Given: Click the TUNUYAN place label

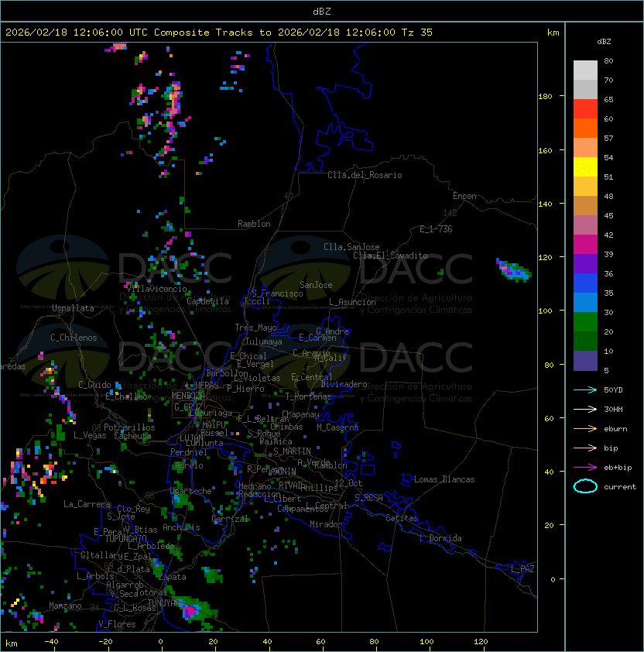Looking at the screenshot, I should click(x=166, y=602).
